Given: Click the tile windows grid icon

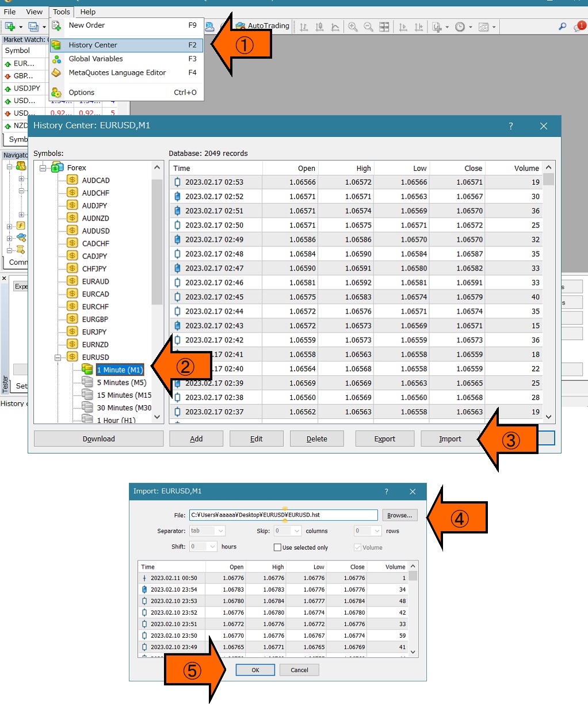Looking at the screenshot, I should (384, 26).
